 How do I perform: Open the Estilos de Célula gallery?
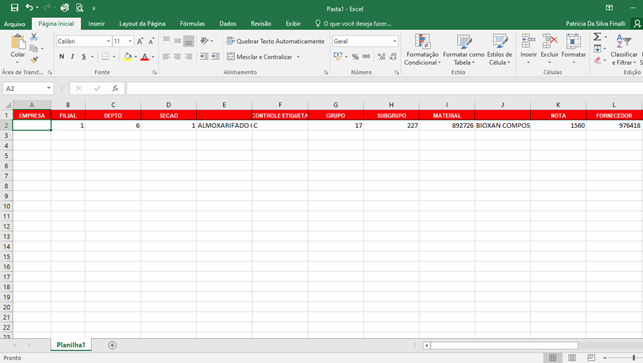pyautogui.click(x=499, y=50)
